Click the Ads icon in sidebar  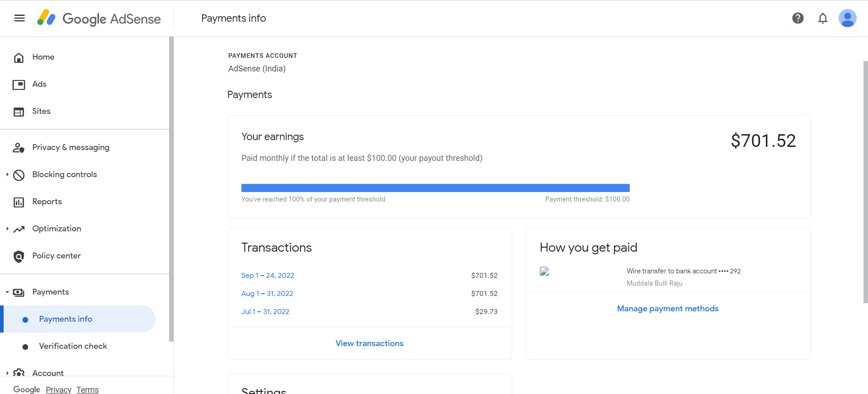click(19, 84)
